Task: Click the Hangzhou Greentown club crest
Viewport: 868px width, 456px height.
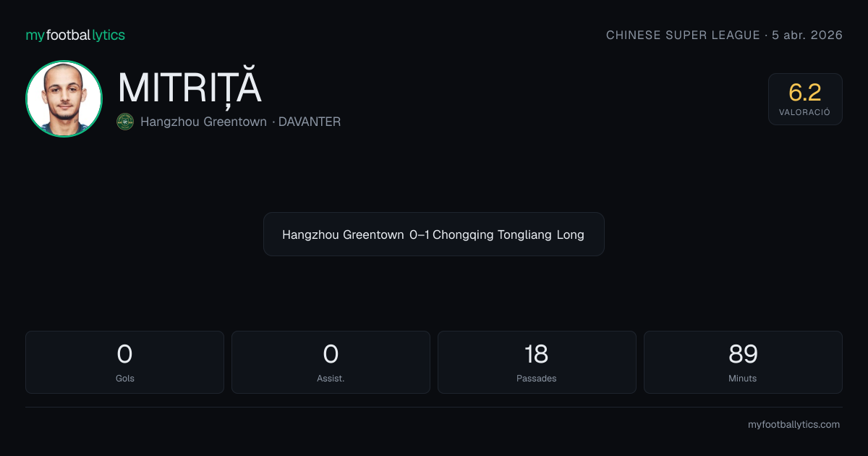Action: click(x=125, y=122)
